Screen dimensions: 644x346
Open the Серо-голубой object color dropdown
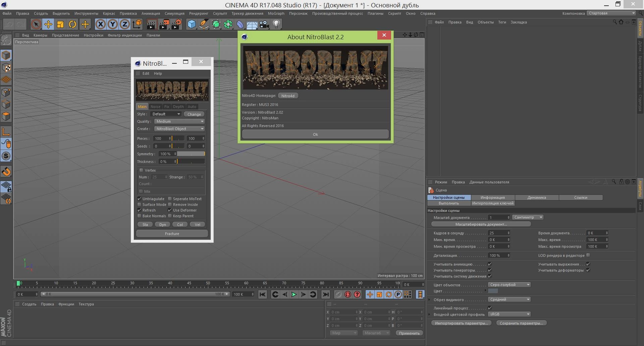click(509, 285)
